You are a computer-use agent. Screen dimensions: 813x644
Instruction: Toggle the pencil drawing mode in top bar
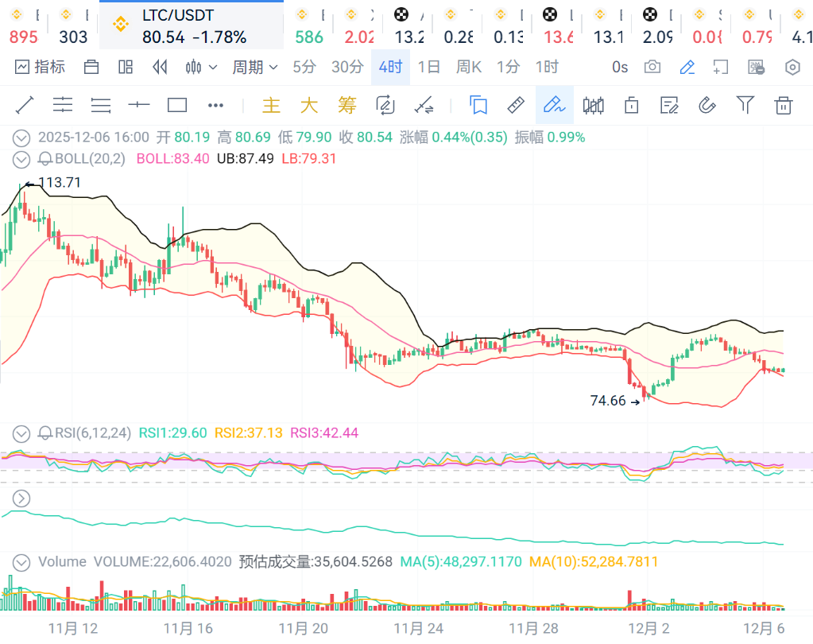click(687, 68)
